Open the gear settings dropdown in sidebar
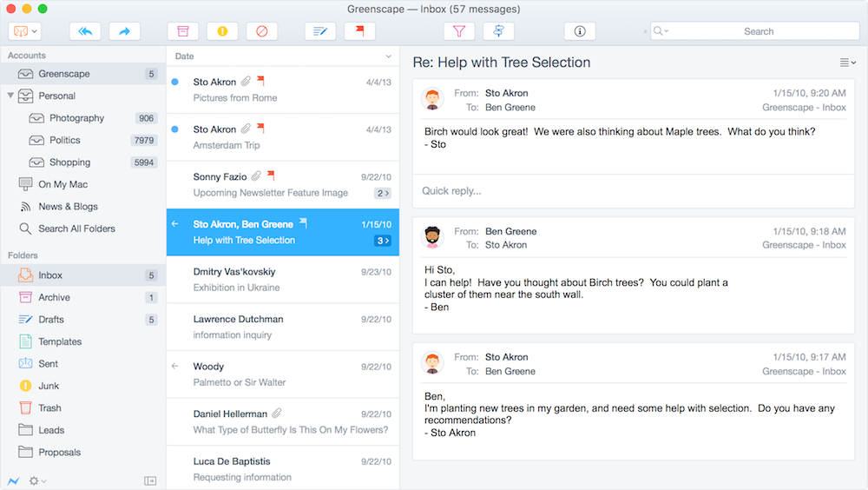The width and height of the screenshot is (868, 490). click(x=37, y=480)
